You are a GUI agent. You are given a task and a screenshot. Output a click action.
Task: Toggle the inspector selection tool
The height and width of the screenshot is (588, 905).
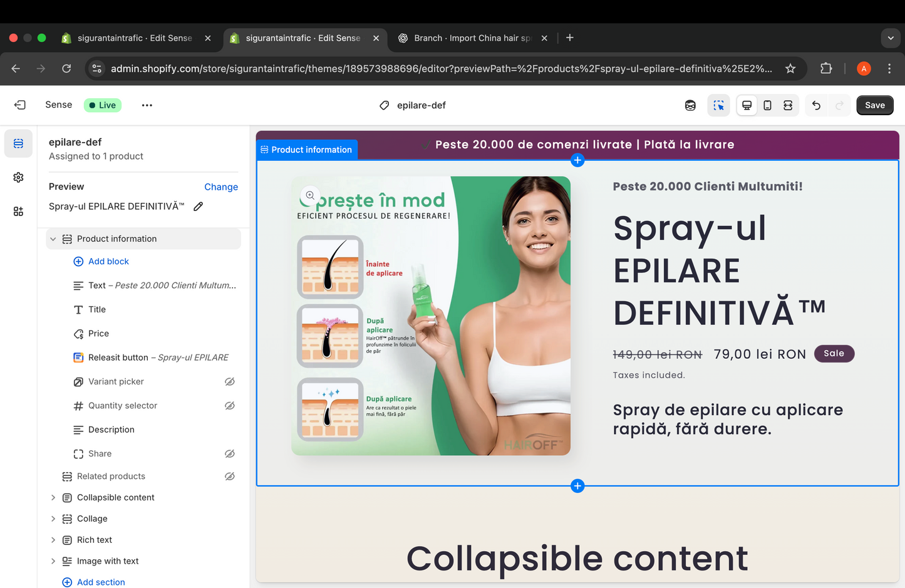718,105
